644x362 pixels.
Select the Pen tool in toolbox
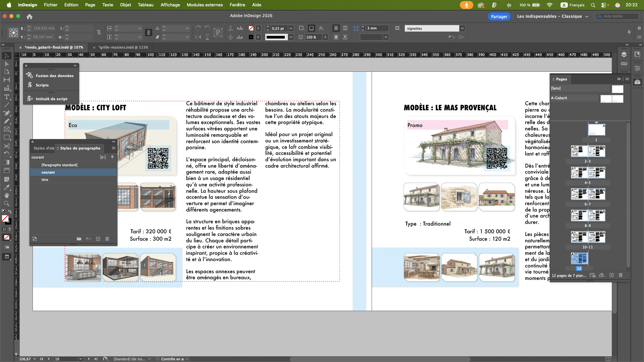click(6, 113)
